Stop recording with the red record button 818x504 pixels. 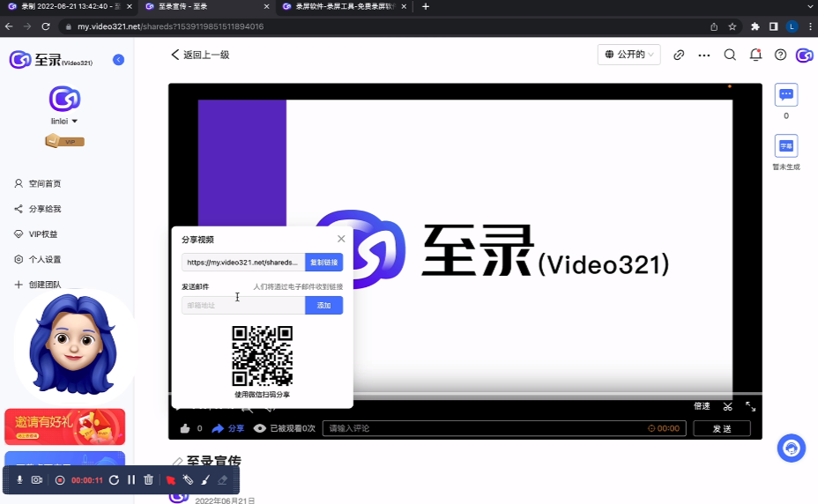click(x=60, y=480)
